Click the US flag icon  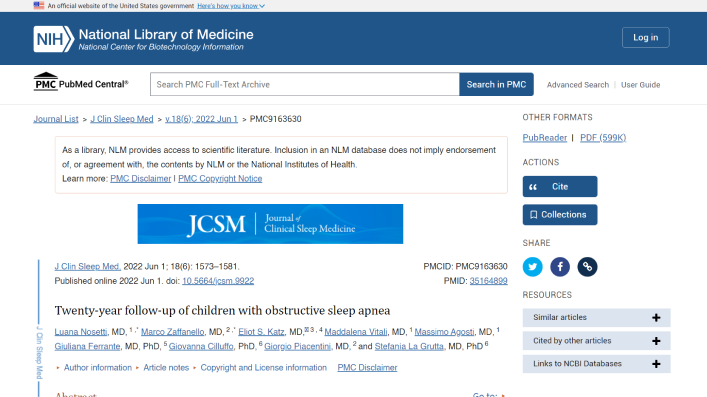click(39, 5)
